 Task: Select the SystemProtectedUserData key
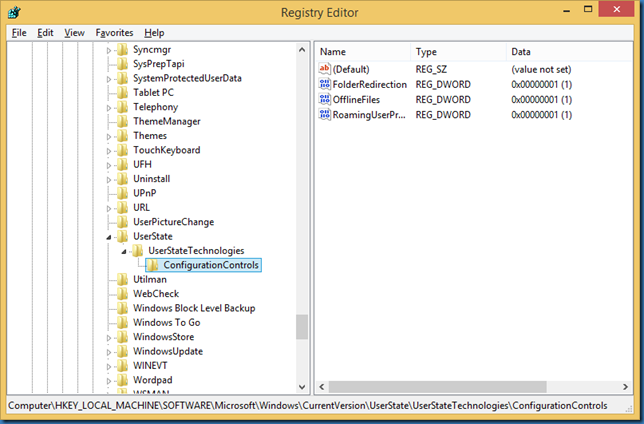point(187,78)
